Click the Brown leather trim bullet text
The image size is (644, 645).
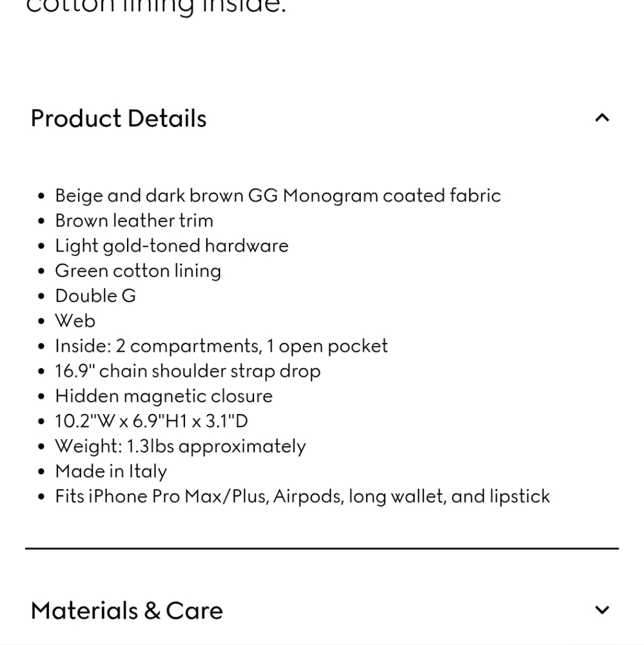tap(135, 221)
